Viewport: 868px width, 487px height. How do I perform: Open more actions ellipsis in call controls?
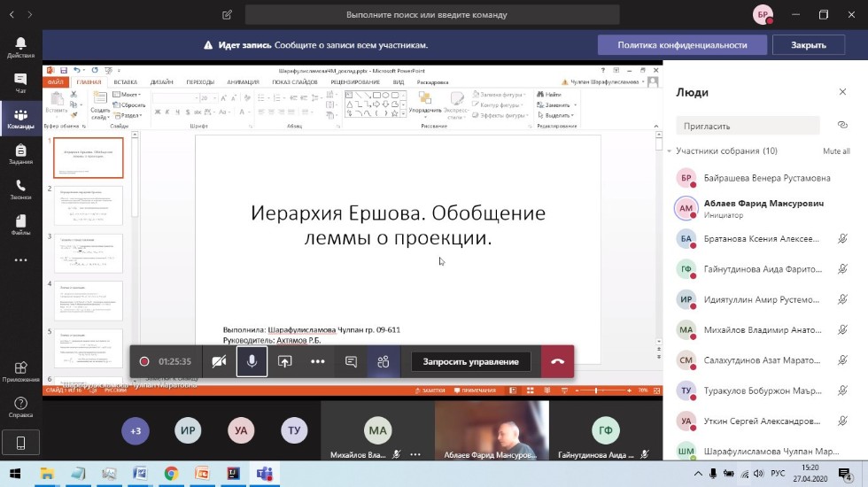317,361
